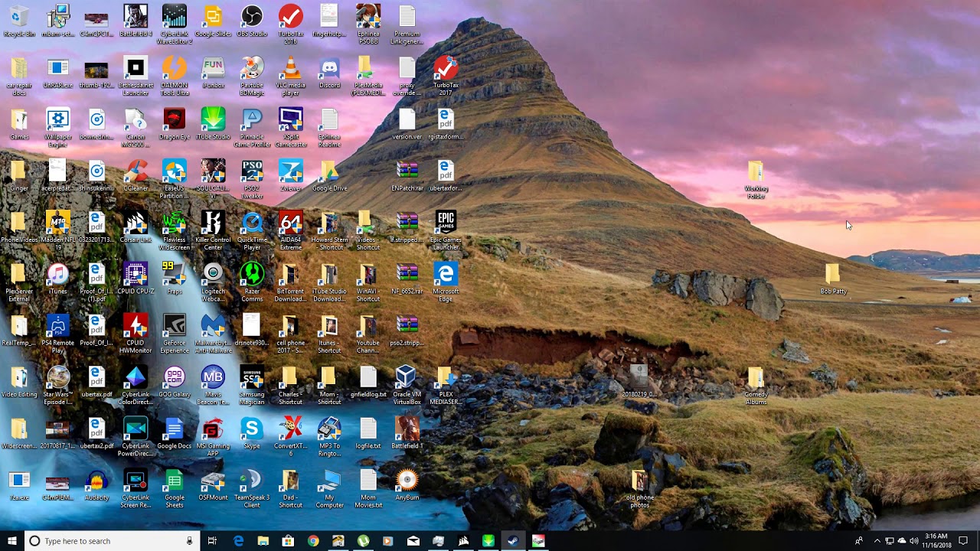Select the CPUID CPU-Z icon

[136, 279]
